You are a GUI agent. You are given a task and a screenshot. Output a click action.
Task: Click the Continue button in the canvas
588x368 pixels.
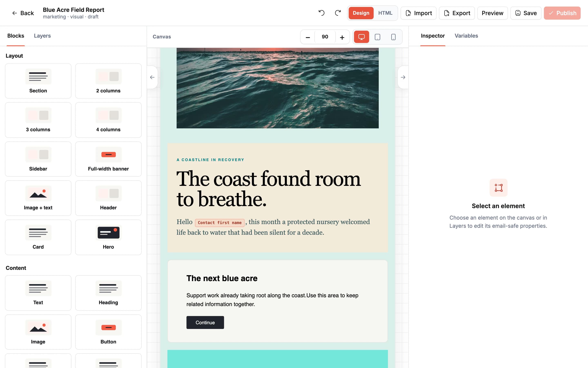click(205, 322)
